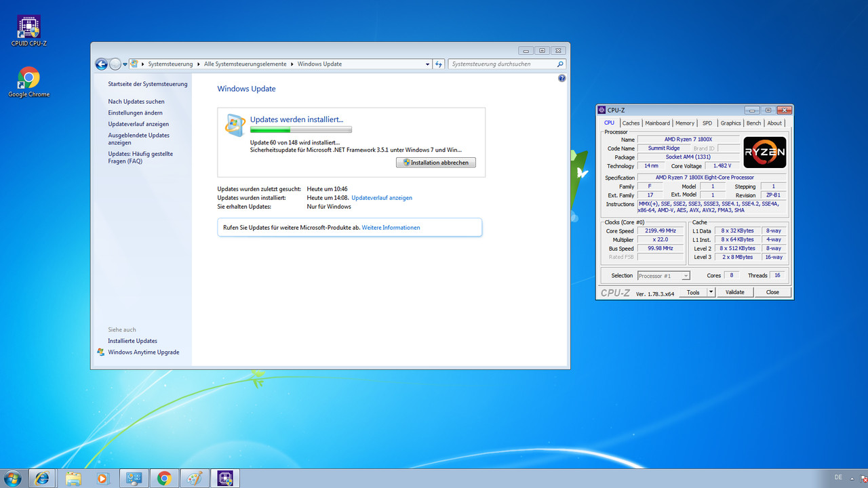This screenshot has width=868, height=488.
Task: Click the Name field AMD Ryzen 7 1800X
Action: pyautogui.click(x=688, y=139)
